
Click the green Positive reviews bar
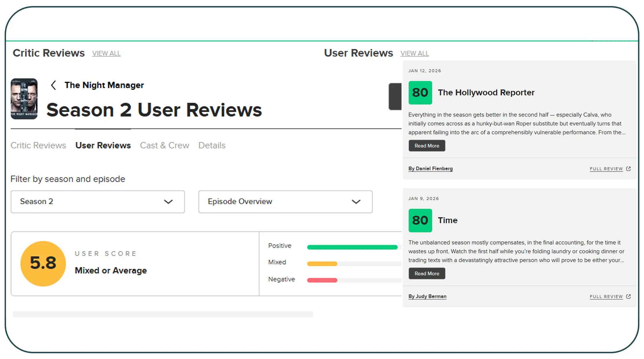[352, 247]
